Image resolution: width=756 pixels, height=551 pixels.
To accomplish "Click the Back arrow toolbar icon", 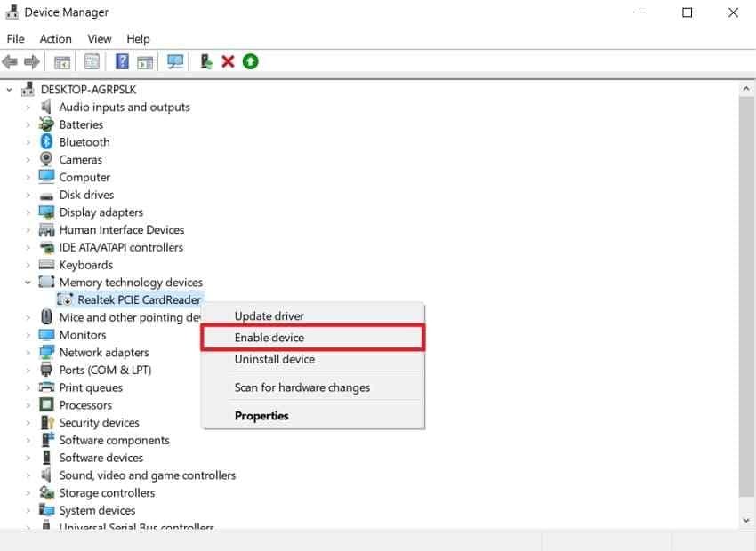I will coord(10,61).
